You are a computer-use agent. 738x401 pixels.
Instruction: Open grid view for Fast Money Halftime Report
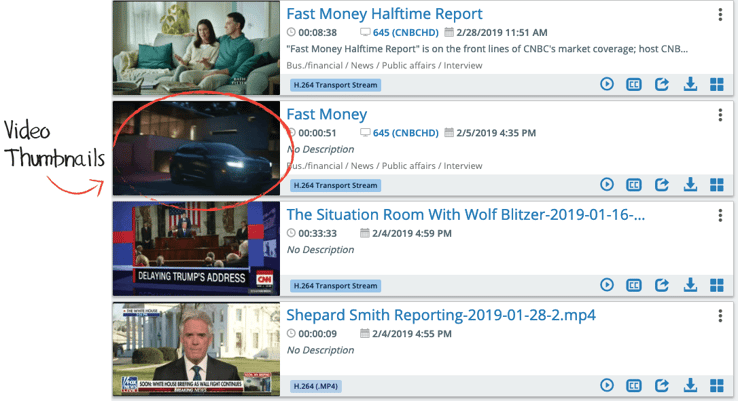(717, 85)
